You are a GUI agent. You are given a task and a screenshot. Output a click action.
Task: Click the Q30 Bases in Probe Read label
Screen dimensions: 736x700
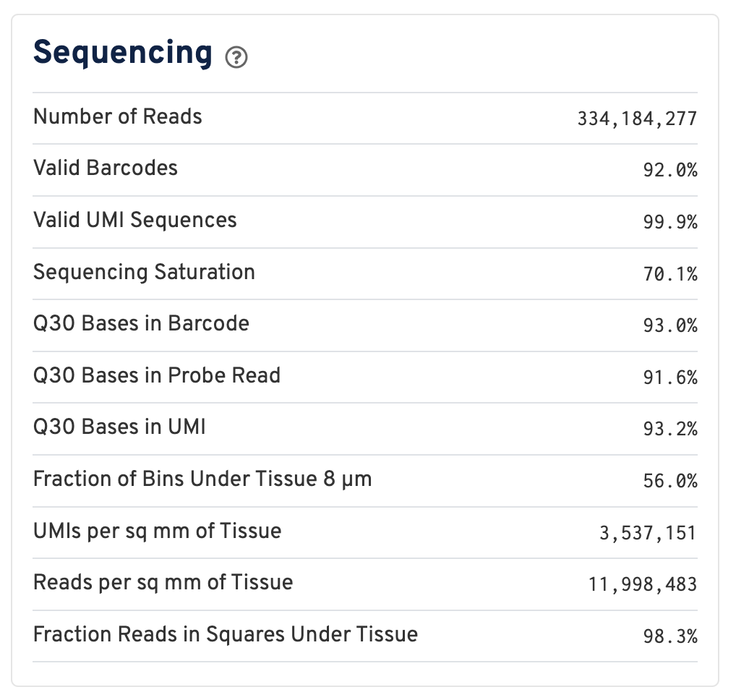click(x=157, y=375)
